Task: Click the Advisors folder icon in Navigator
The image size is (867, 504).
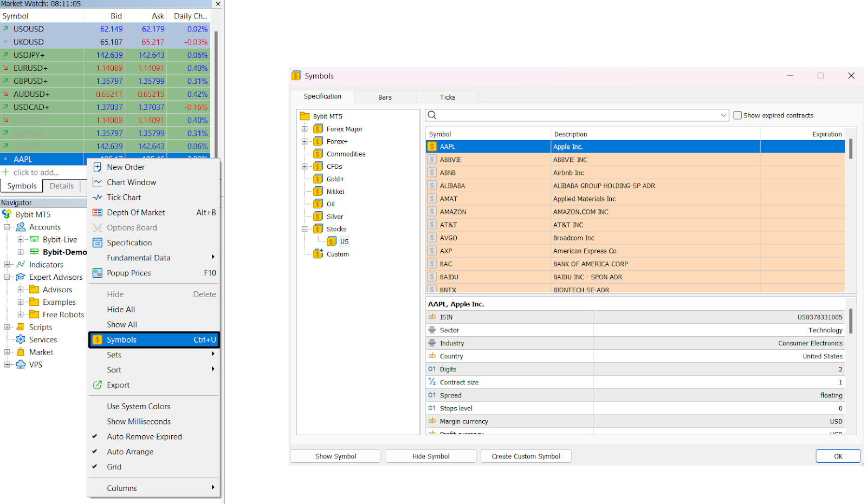Action: coord(34,290)
